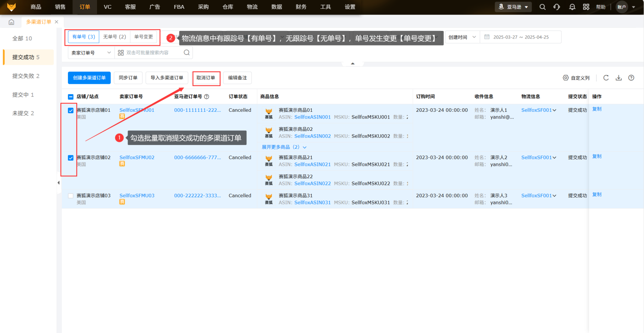The width and height of the screenshot is (644, 333).
Task: Collapse the left sidebar with the arrow handle
Action: (58, 183)
